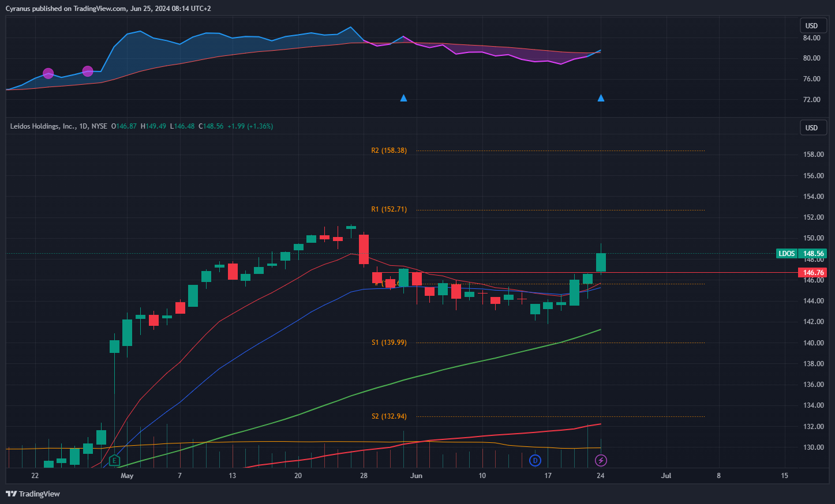This screenshot has height=504, width=835.
Task: Open USD currency selector in indicator pane
Action: point(812,25)
